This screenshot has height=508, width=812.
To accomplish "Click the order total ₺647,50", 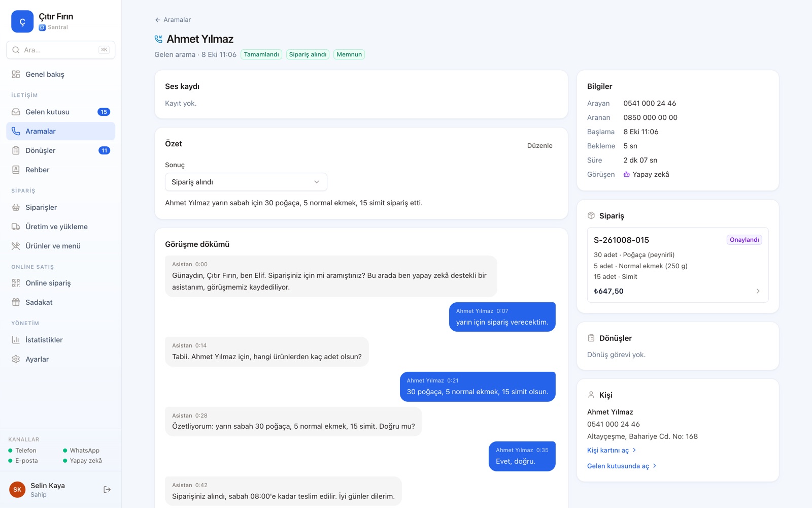I will click(608, 291).
